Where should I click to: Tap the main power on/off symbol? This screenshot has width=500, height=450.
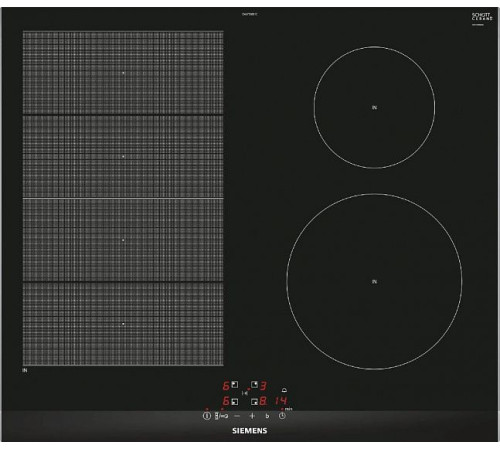(x=207, y=416)
